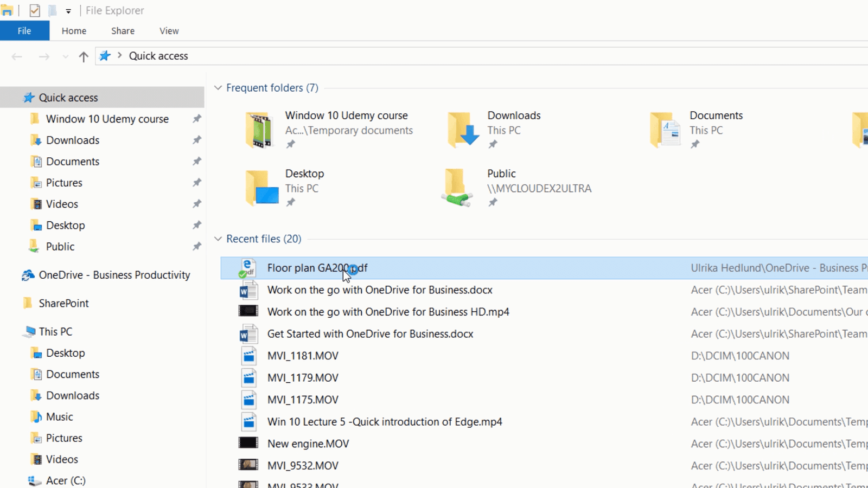Click the Word icon for Get Started document

coord(248,334)
